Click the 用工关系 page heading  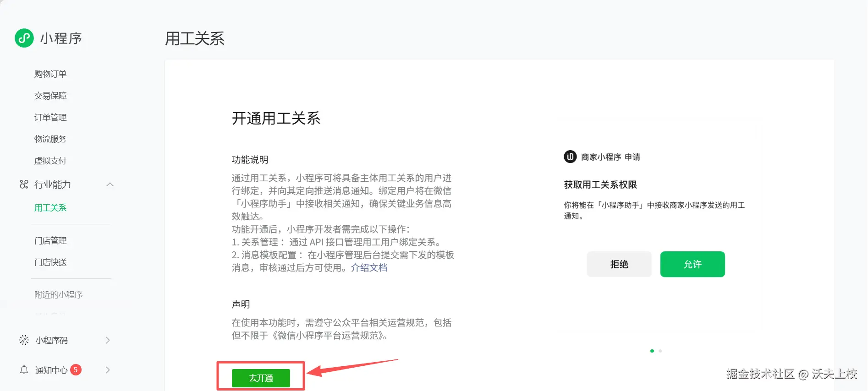click(195, 38)
